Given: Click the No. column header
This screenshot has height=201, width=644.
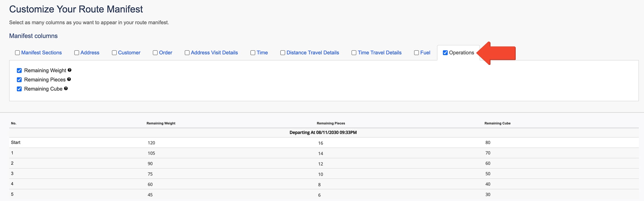Looking at the screenshot, I should (x=14, y=123).
